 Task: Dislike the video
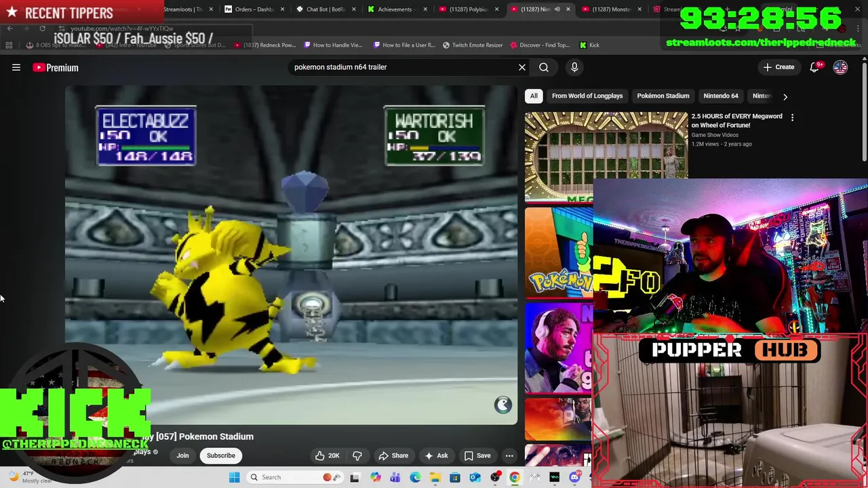pyautogui.click(x=357, y=455)
